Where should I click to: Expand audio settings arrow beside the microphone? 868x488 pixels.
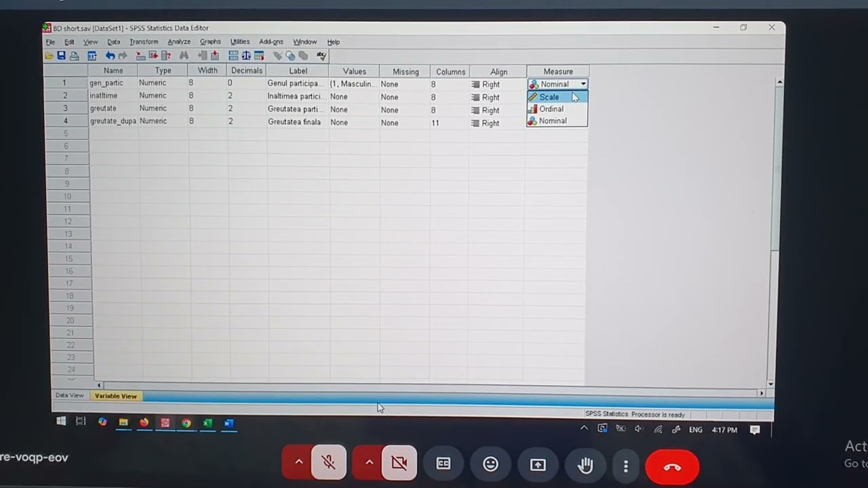coord(298,462)
